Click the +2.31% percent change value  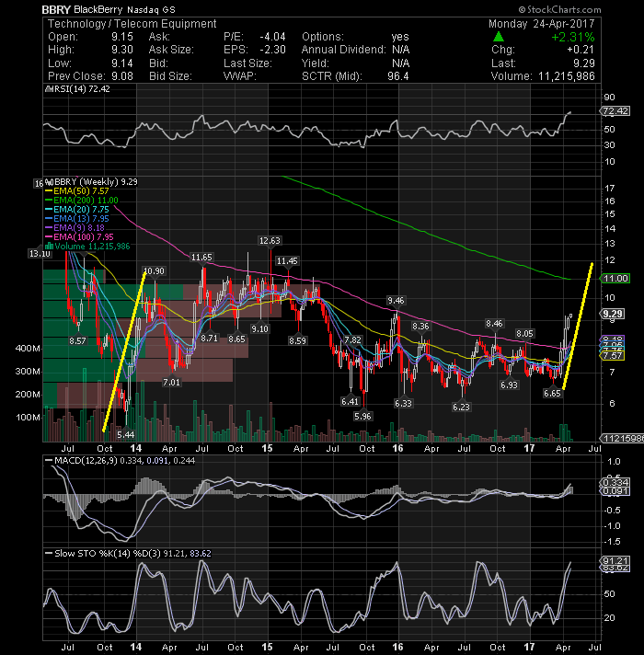(x=572, y=37)
